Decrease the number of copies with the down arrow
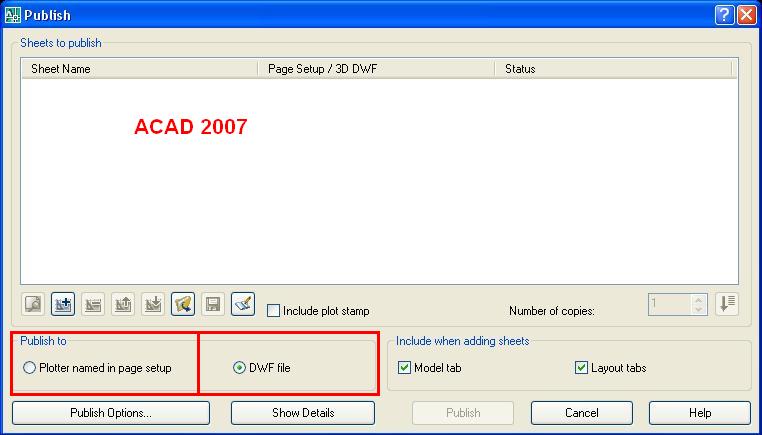Viewport: 762px width, 435px height. (x=698, y=310)
